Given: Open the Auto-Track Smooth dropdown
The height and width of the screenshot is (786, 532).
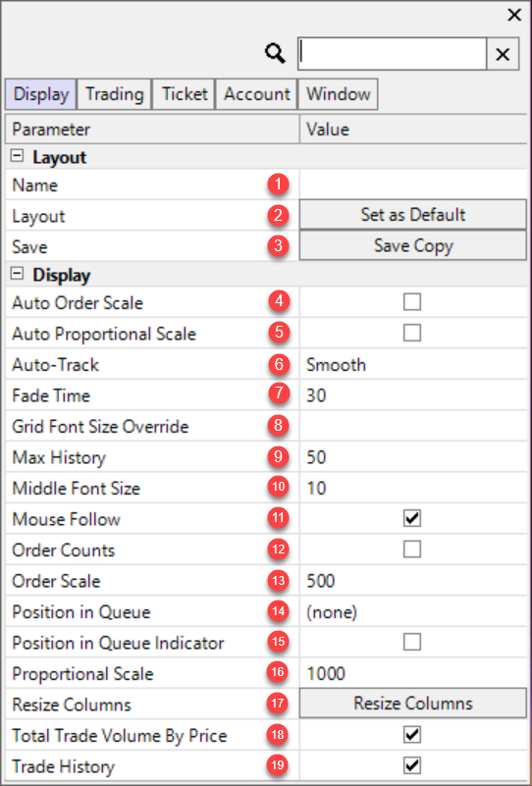Looking at the screenshot, I should (x=413, y=364).
